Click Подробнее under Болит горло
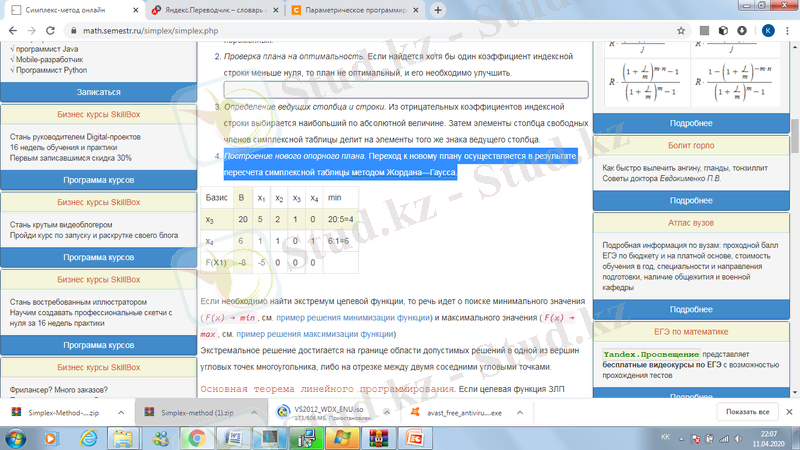The width and height of the screenshot is (800, 450). (691, 201)
